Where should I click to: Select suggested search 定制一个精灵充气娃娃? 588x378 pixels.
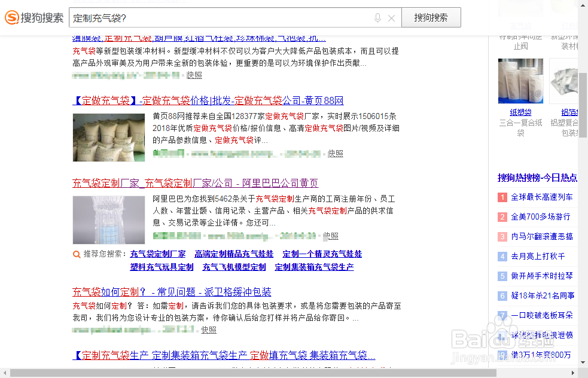tap(322, 254)
